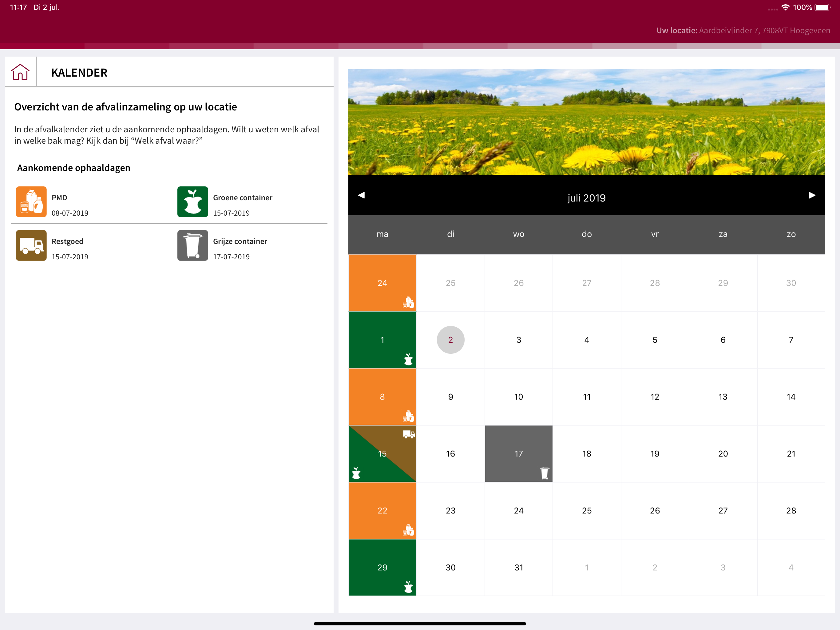Select July 22 PMD pickup day
This screenshot has height=630, width=840.
coord(382,510)
